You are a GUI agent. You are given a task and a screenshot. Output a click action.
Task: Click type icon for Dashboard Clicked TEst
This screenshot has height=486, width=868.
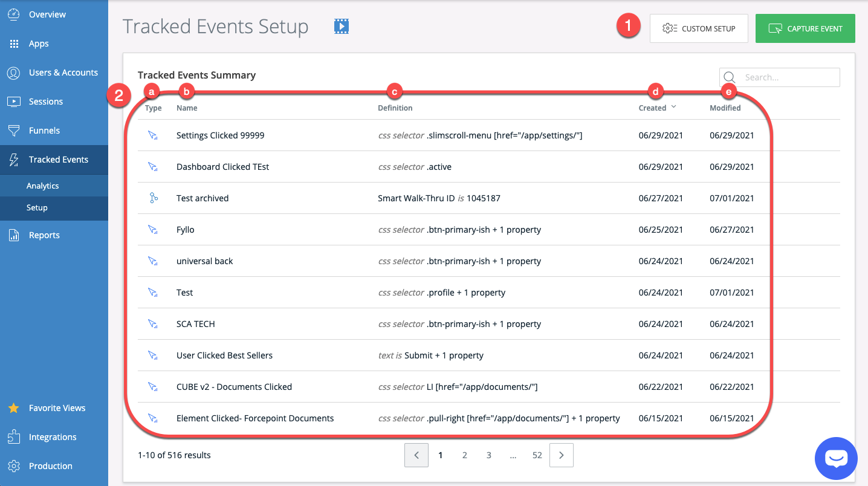pos(153,167)
